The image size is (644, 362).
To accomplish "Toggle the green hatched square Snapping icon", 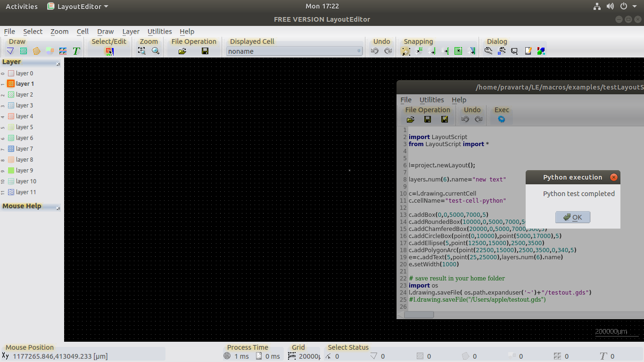I will 458,51.
